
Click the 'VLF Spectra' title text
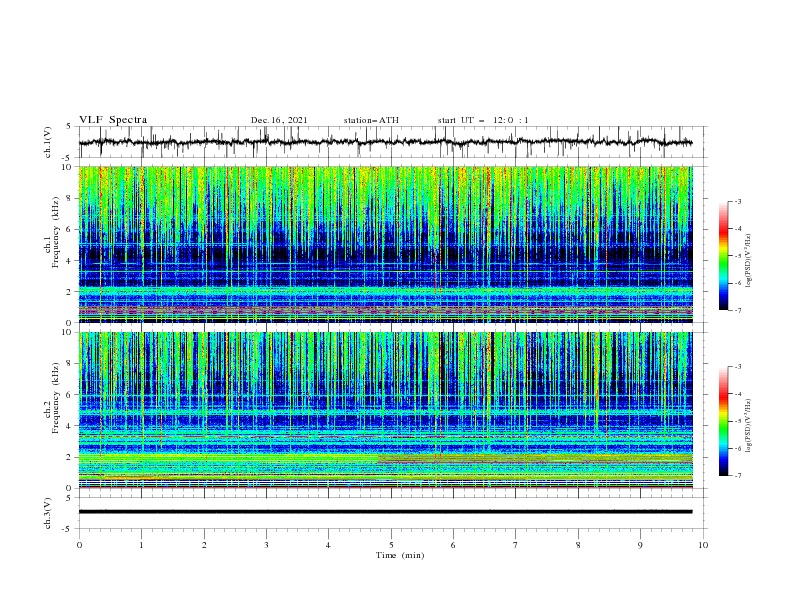(x=113, y=120)
